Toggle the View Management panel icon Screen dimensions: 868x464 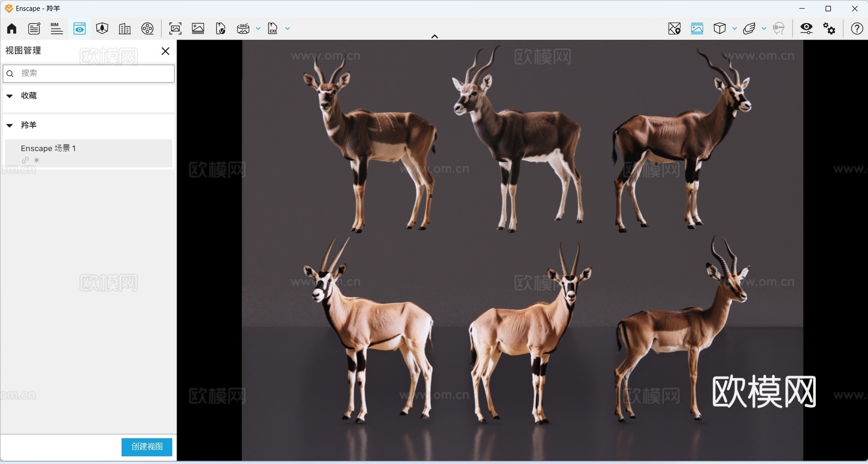tap(80, 28)
